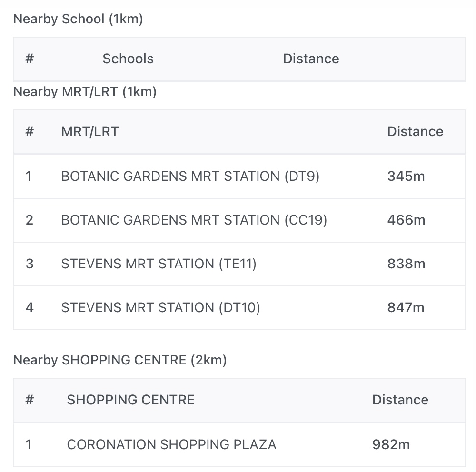Viewport: 476px width, 472px height.
Task: Click the Botanic Gardens MRT Station (DT9) row
Action: pyautogui.click(x=190, y=177)
